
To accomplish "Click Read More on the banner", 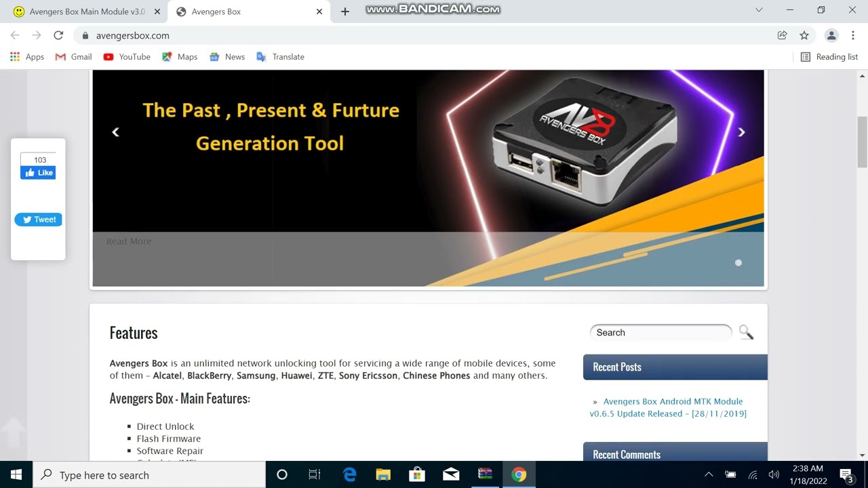I will coord(129,241).
